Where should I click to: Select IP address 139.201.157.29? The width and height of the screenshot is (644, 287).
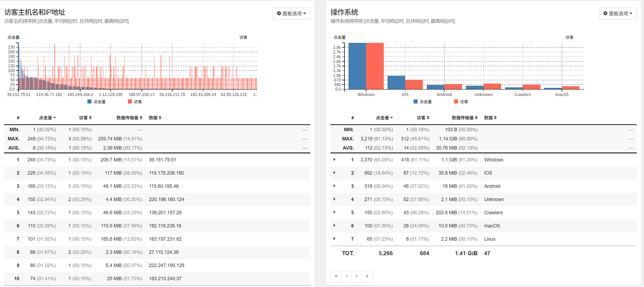pyautogui.click(x=165, y=213)
